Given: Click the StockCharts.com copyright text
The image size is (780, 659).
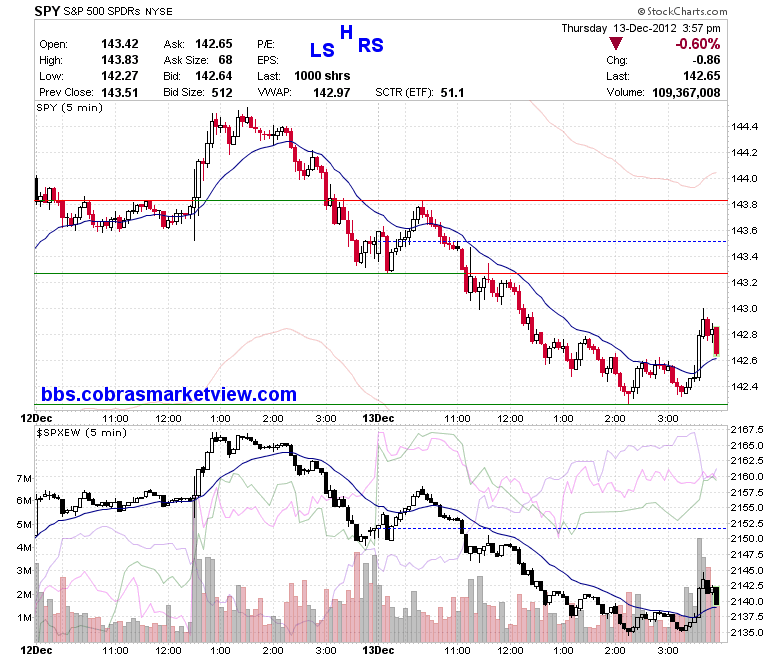Looking at the screenshot, I should point(682,11).
